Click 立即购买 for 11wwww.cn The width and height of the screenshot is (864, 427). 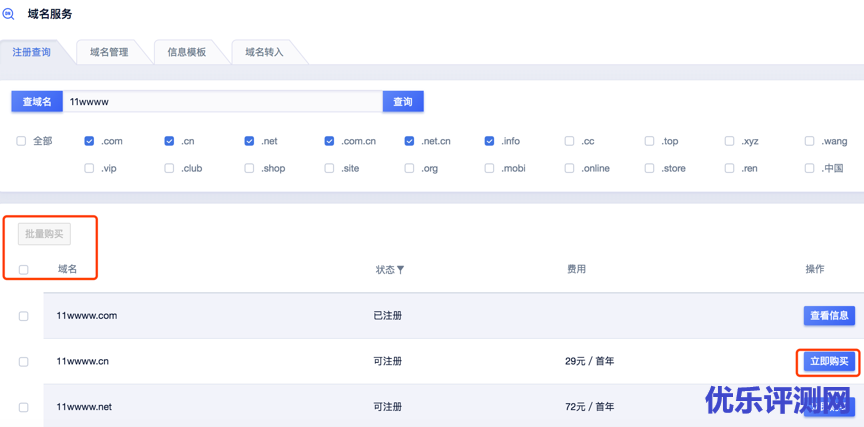click(x=829, y=362)
